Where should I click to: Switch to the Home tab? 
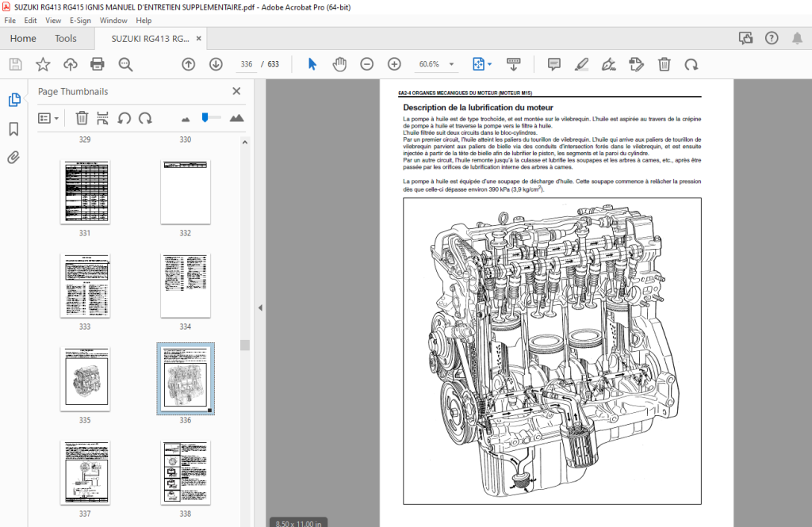23,38
